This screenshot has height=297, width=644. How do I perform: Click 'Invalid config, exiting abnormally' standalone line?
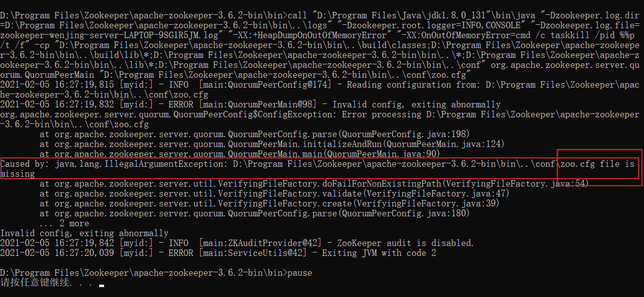(x=84, y=233)
